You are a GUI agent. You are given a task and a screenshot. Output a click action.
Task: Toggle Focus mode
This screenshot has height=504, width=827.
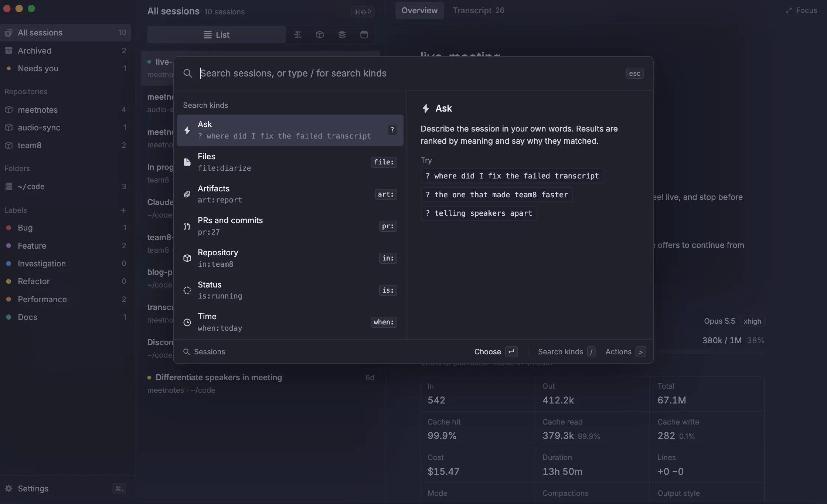[x=801, y=10]
